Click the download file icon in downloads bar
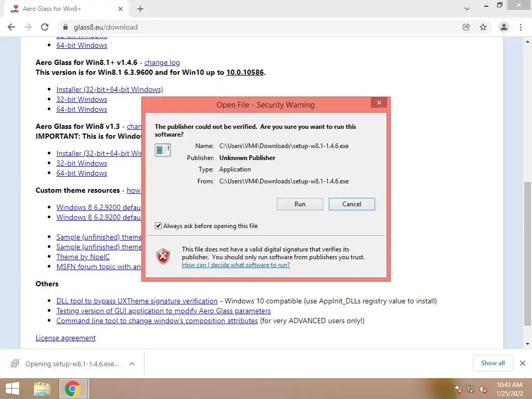 (15, 363)
